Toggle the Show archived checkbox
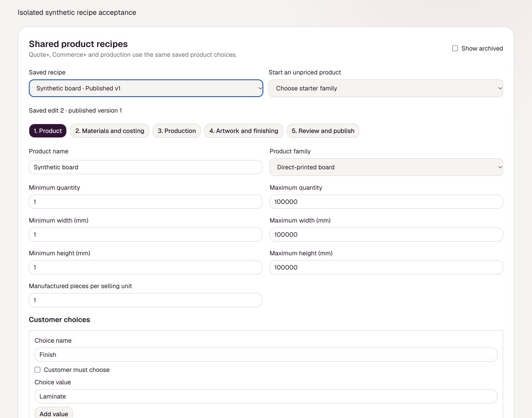The height and width of the screenshot is (418, 532). tap(455, 48)
